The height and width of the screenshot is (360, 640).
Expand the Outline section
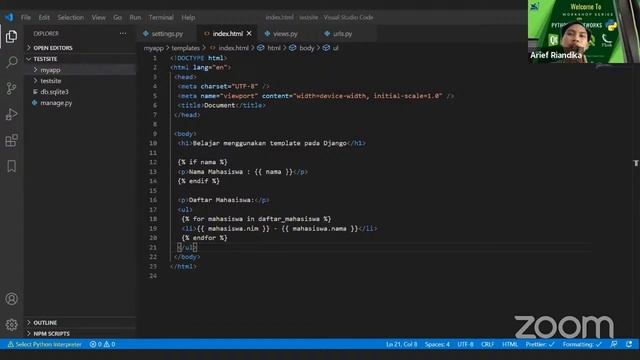click(x=80, y=322)
